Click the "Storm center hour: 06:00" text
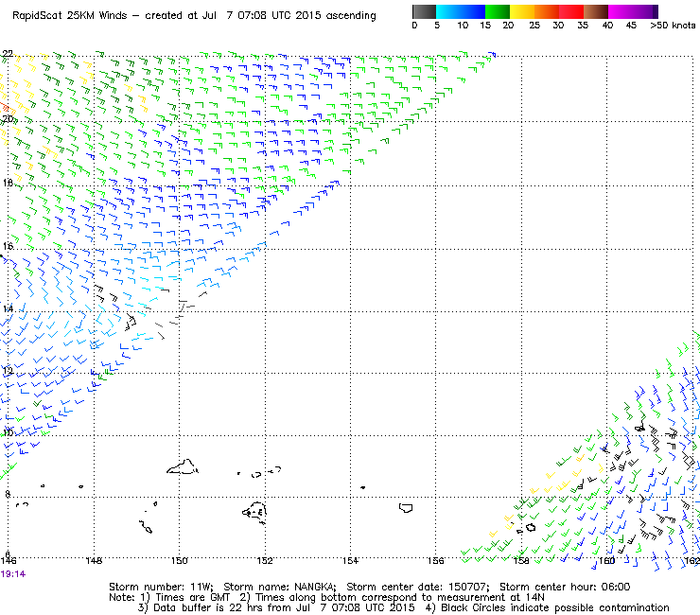This screenshot has height=615, width=700. (x=565, y=587)
